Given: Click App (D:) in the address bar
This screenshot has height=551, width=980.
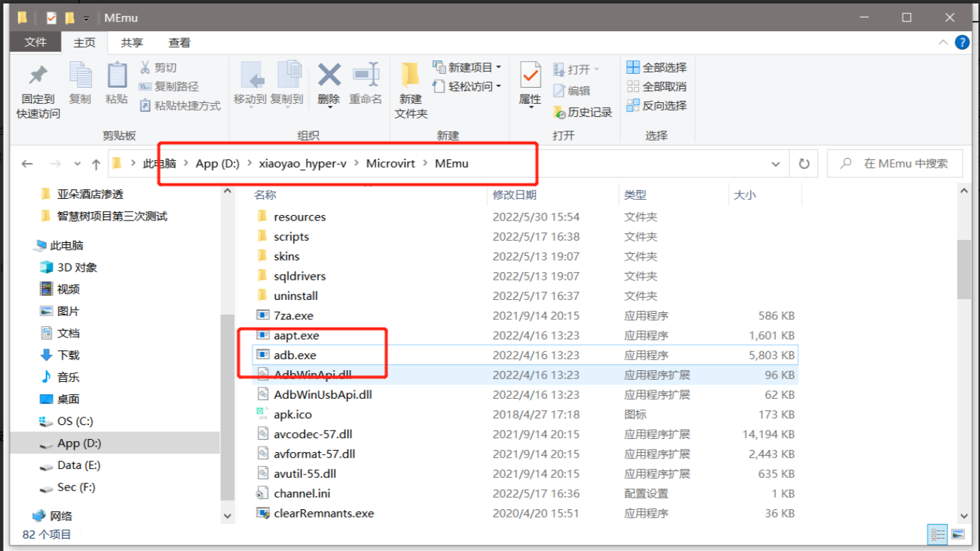Looking at the screenshot, I should coord(217,163).
